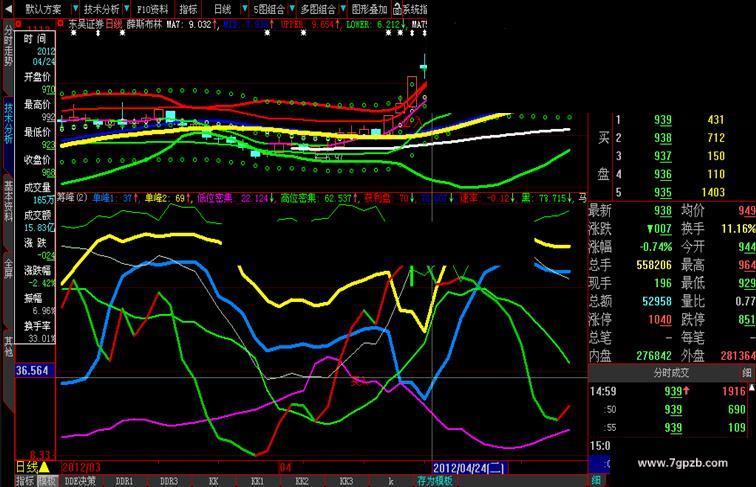Viewport: 756px width, 487px height.
Task: Select 默认方案 in top toolbar
Action: [43, 9]
